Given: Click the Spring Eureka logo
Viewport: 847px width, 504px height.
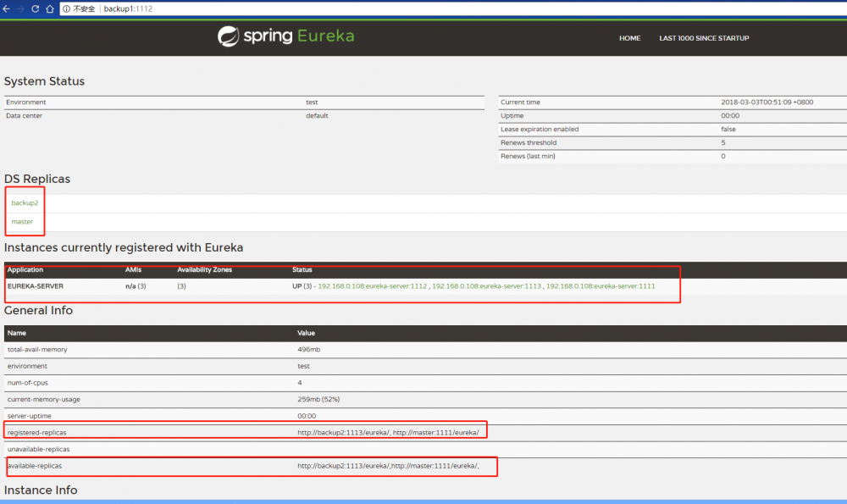Looking at the screenshot, I should [285, 36].
